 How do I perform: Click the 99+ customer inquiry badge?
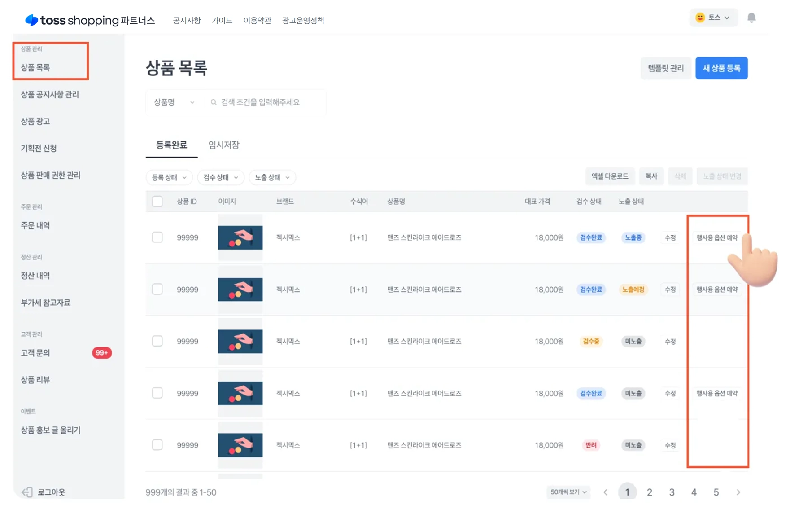point(102,353)
